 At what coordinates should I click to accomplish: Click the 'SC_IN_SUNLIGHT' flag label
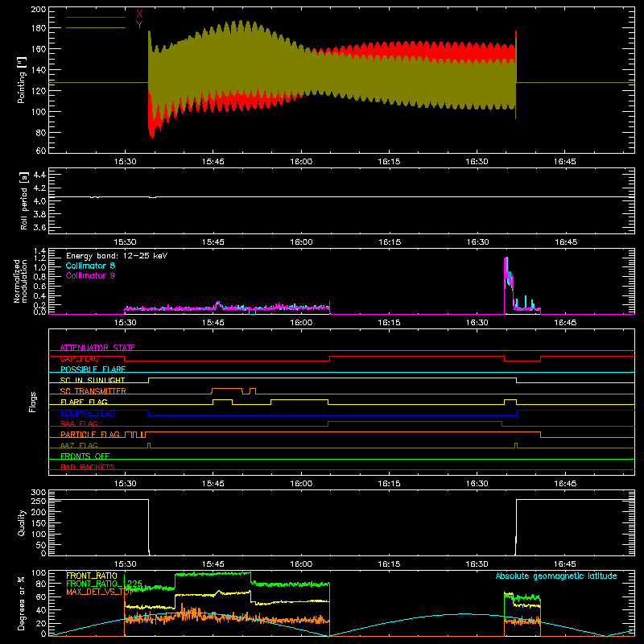click(93, 380)
